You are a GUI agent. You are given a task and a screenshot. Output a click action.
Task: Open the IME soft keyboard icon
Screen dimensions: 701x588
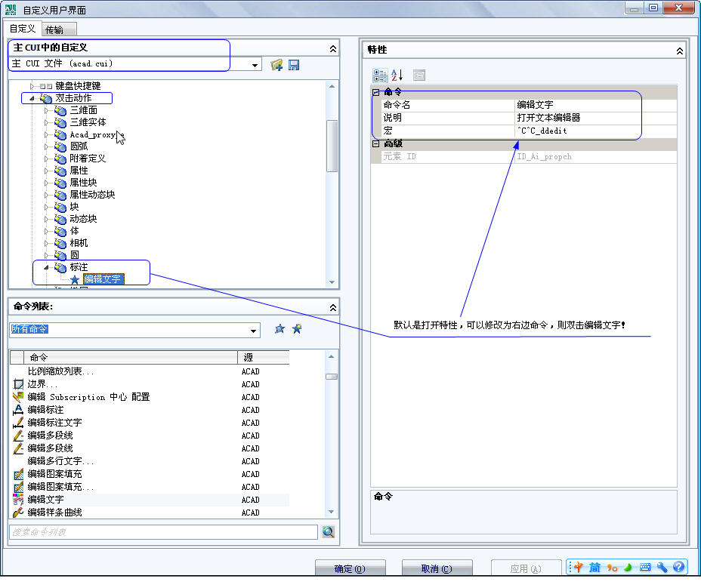point(645,568)
